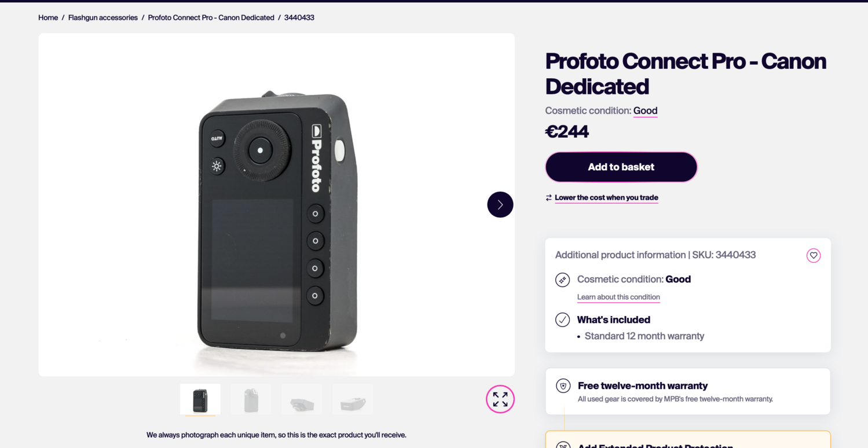Add the Profoto Connect Pro to basket
The image size is (868, 448).
621,167
